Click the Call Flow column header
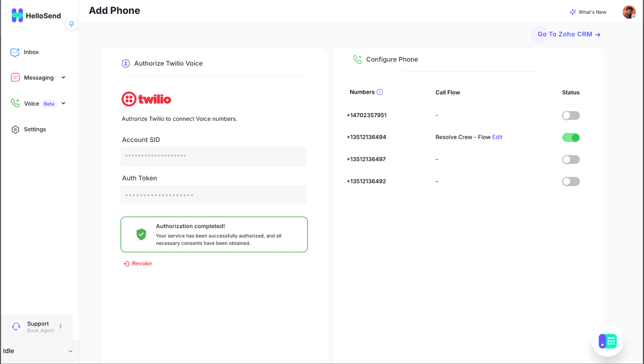The width and height of the screenshot is (644, 364). 447,92
